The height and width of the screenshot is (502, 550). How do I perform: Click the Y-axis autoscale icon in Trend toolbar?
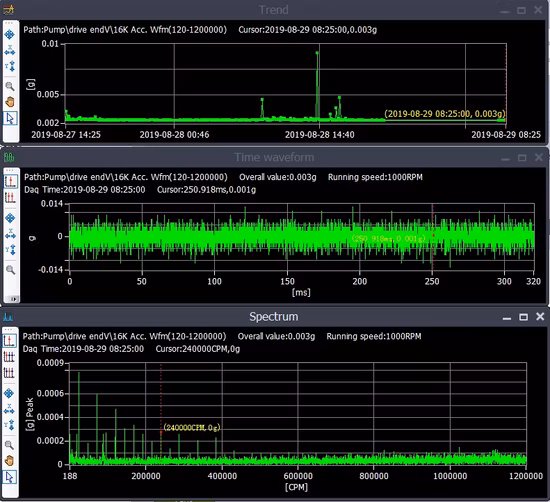(x=9, y=66)
